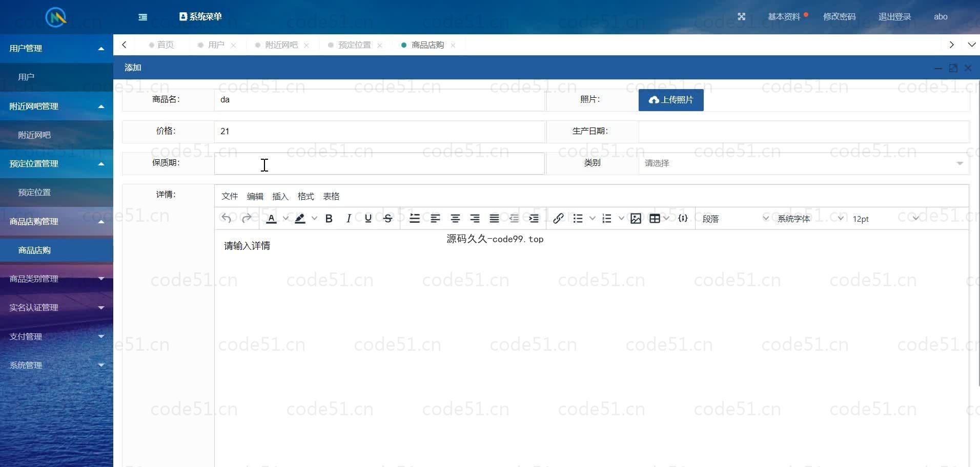The width and height of the screenshot is (980, 467).
Task: Insert bulleted list
Action: pyautogui.click(x=578, y=219)
